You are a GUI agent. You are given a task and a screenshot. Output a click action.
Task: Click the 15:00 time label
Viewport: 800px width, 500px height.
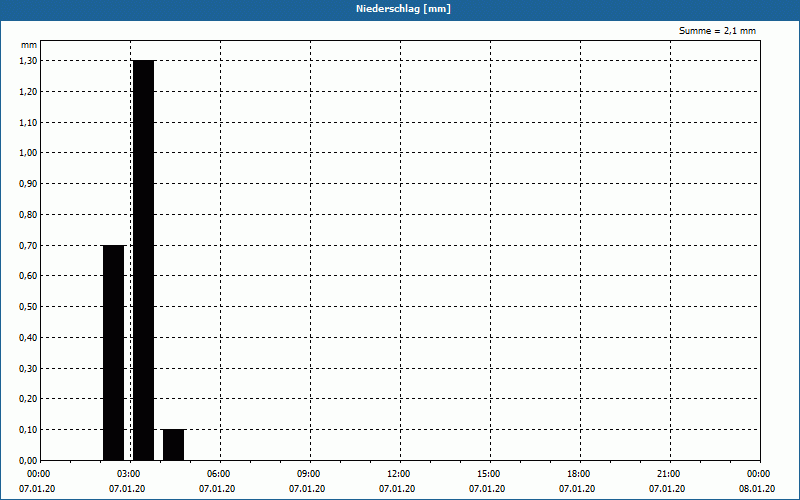coord(489,474)
